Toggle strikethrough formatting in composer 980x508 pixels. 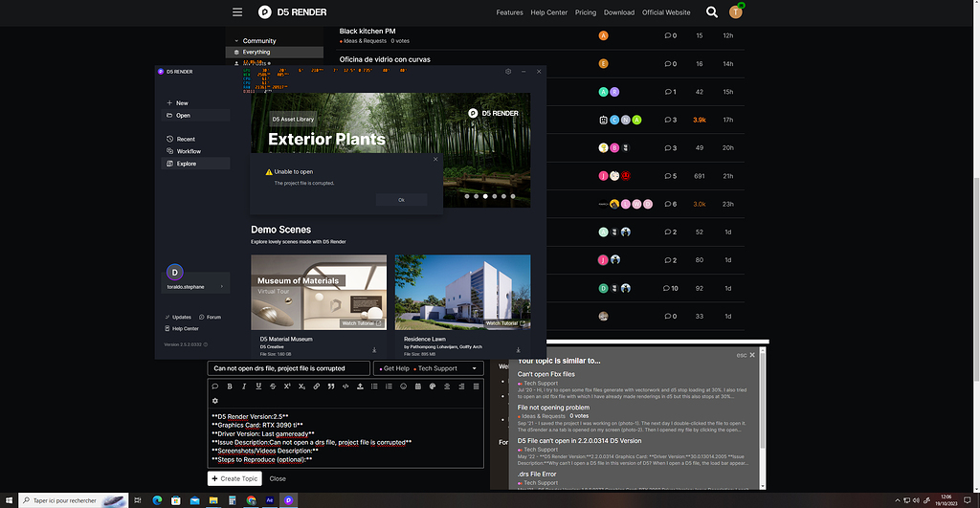tap(273, 387)
